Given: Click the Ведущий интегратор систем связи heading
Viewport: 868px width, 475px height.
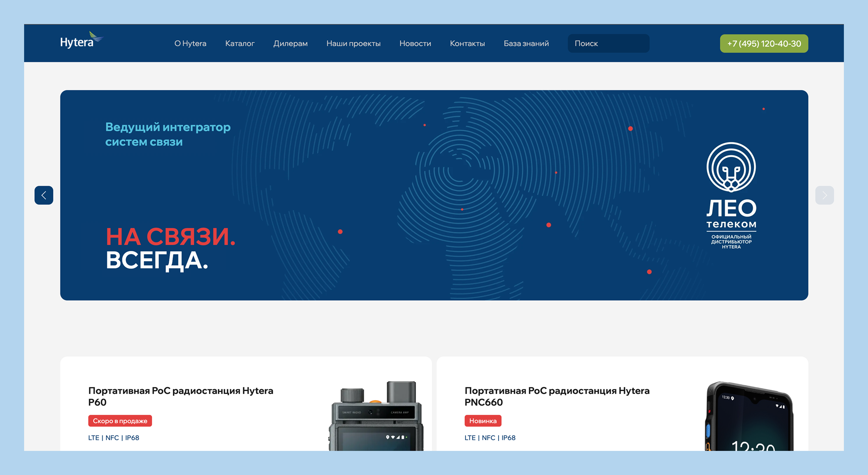Looking at the screenshot, I should pyautogui.click(x=168, y=135).
